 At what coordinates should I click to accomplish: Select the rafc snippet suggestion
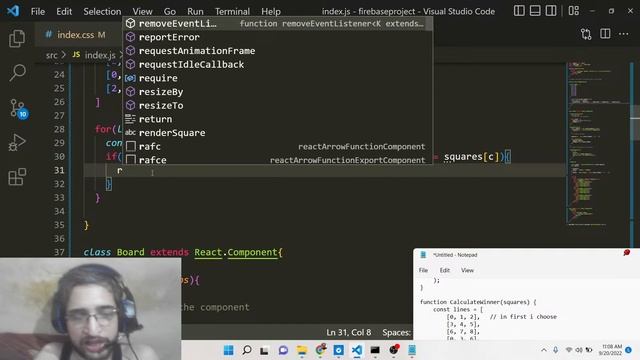(x=277, y=147)
